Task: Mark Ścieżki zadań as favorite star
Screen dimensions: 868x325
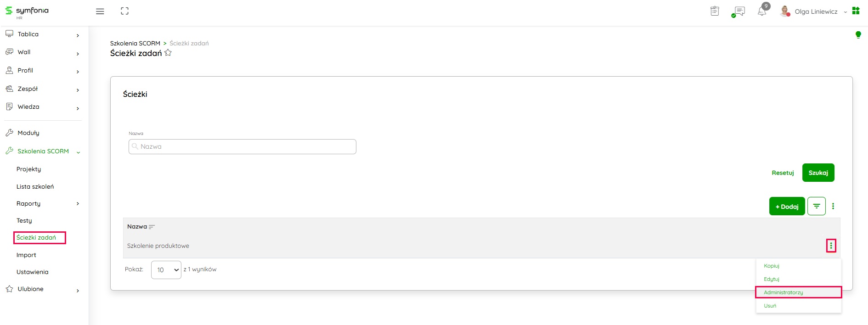Action: (168, 53)
